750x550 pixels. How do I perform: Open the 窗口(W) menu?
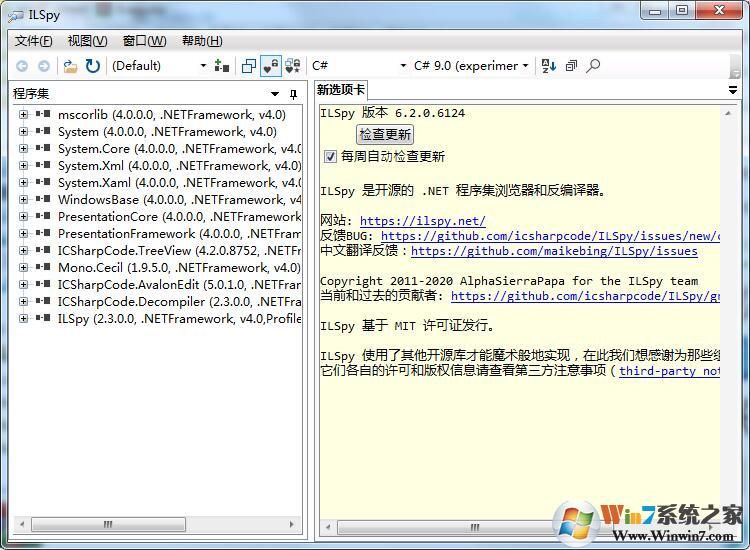[x=144, y=41]
